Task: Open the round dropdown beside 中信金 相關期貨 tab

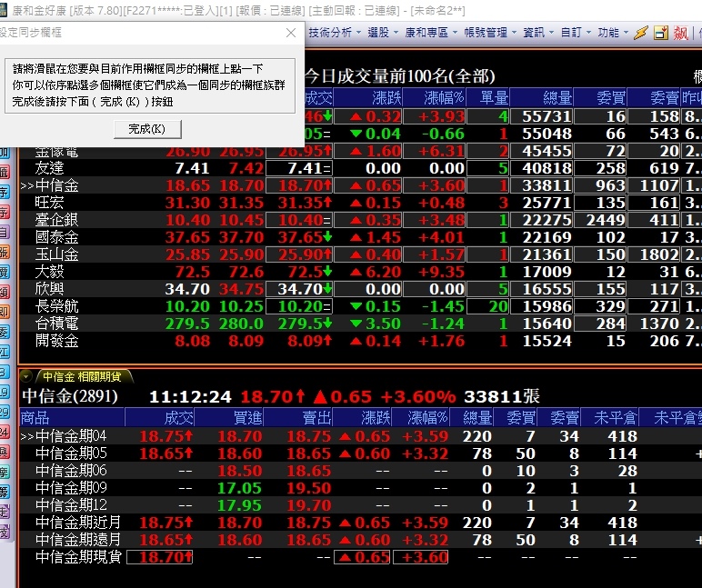Action: (26, 377)
